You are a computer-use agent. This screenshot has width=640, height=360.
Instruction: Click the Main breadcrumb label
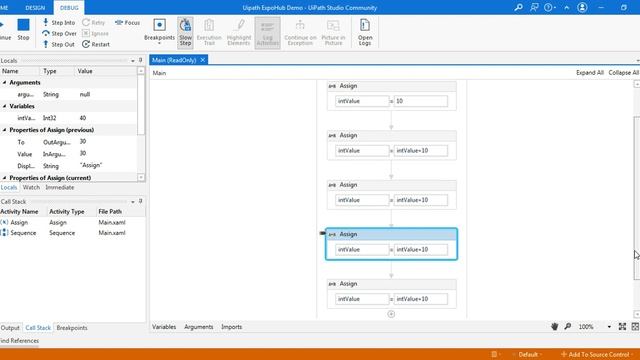click(159, 73)
